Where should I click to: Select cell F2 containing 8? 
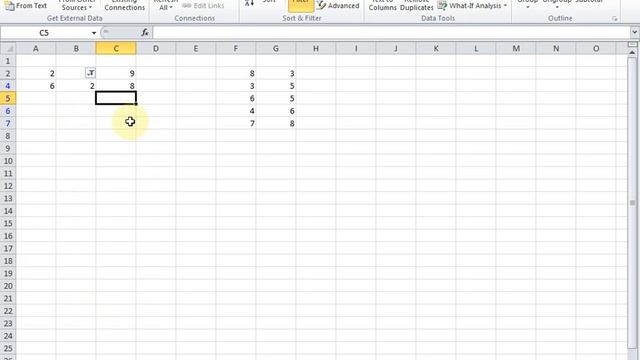[x=236, y=73]
